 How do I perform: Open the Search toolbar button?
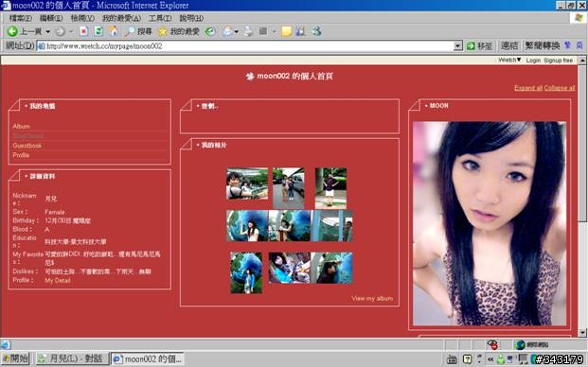138,31
